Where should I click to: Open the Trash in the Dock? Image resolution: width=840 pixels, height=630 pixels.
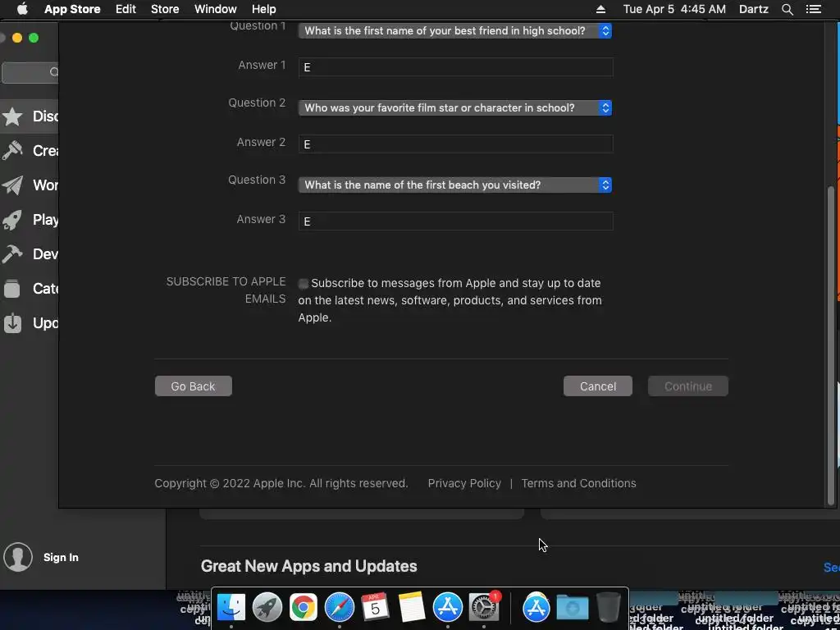pyautogui.click(x=609, y=608)
